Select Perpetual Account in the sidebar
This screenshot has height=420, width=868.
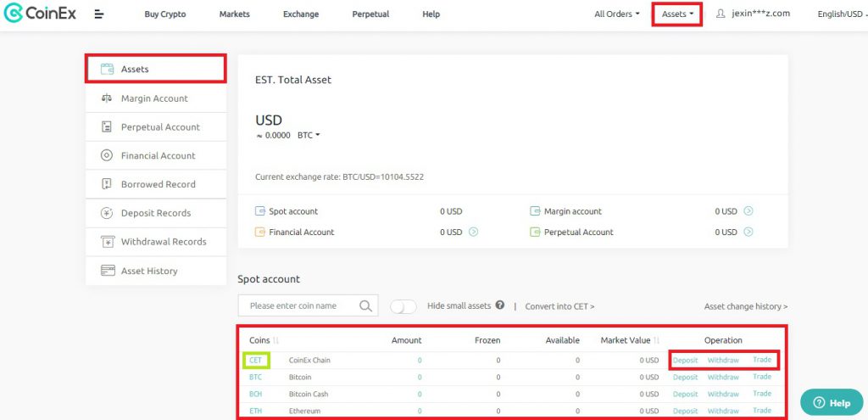click(156, 127)
